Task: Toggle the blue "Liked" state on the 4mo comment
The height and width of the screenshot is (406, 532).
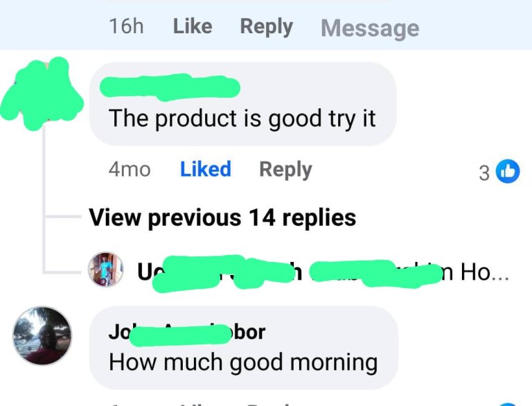Action: pos(206,169)
